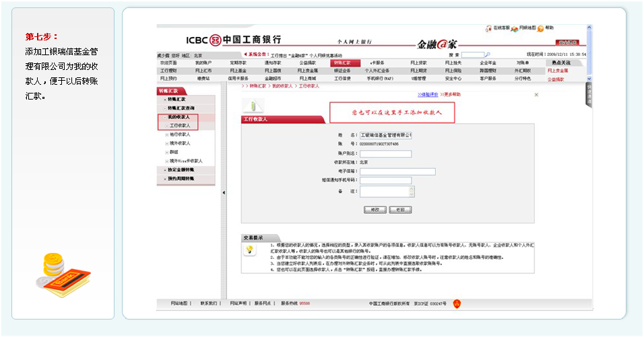Open the 公益捐款 menu item in first row

point(308,63)
